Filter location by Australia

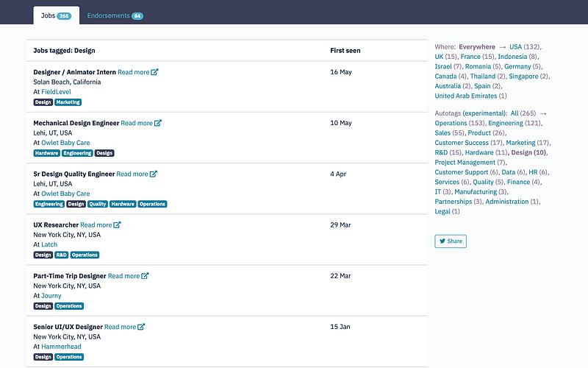tap(448, 86)
